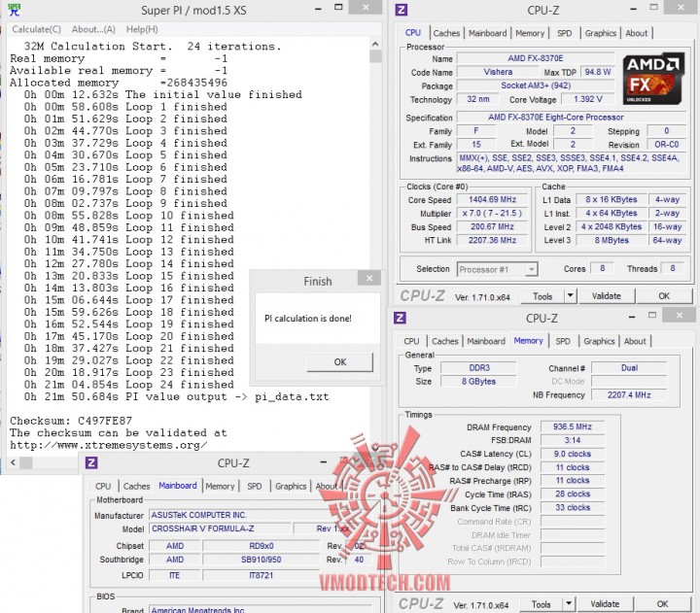
Task: Open About menu in Super PI
Action: pos(93,29)
